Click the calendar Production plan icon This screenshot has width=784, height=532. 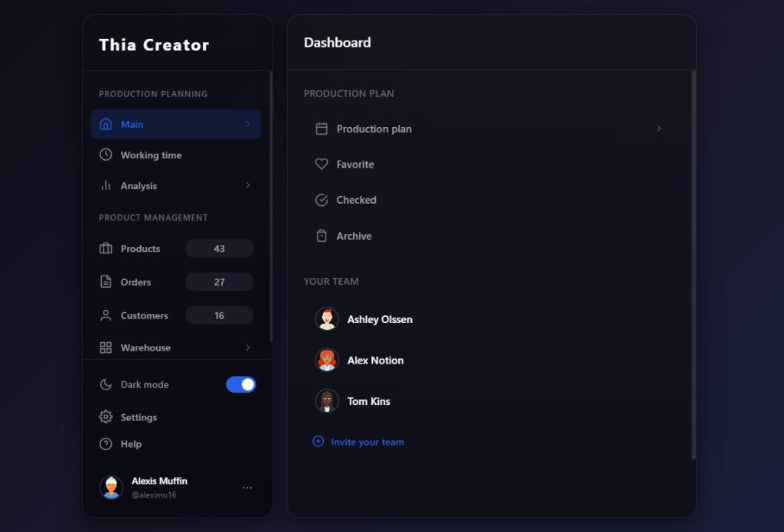coord(322,129)
